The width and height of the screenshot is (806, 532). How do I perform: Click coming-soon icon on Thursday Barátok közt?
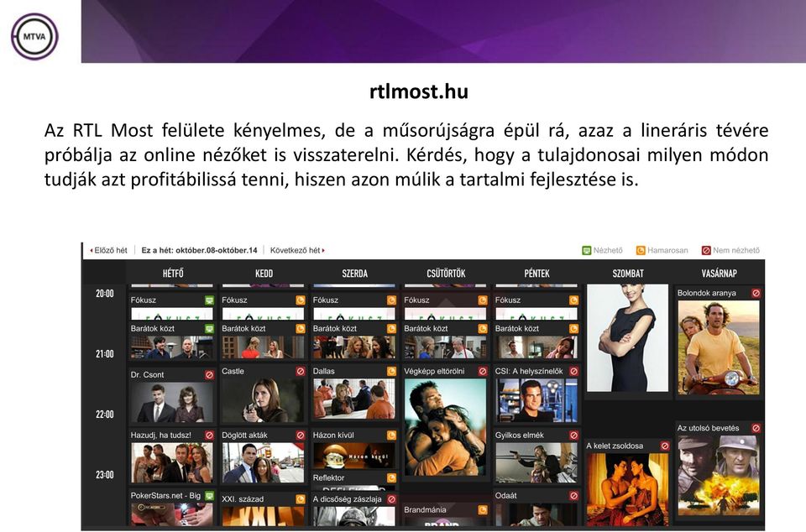pos(482,328)
